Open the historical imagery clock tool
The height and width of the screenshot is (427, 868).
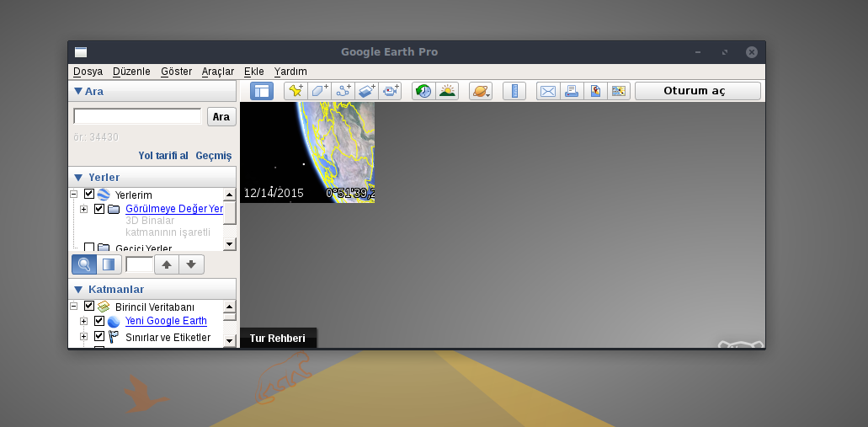pyautogui.click(x=423, y=91)
